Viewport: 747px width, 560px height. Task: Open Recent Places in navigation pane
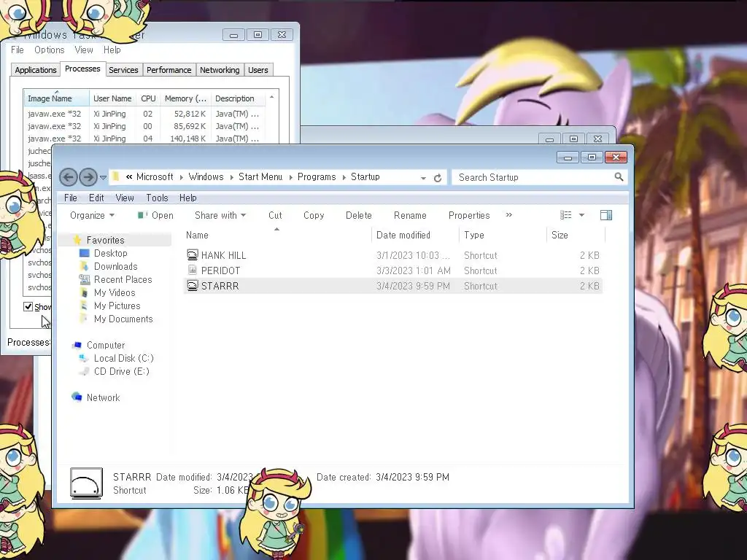(123, 279)
